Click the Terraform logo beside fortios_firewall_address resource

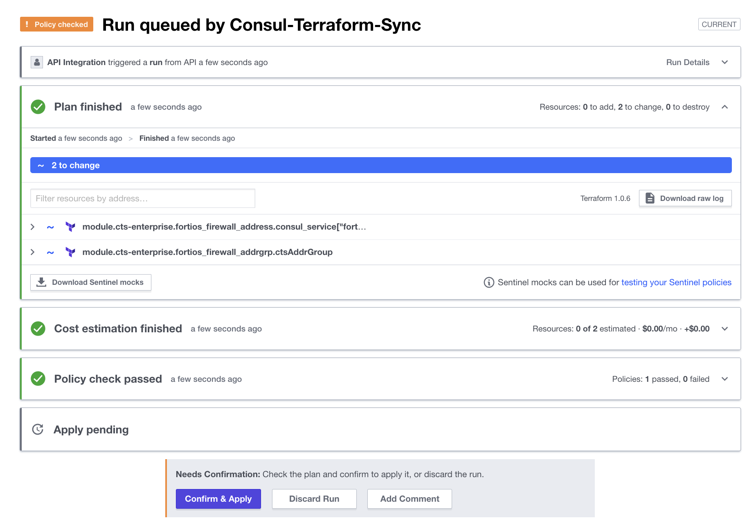tap(70, 227)
